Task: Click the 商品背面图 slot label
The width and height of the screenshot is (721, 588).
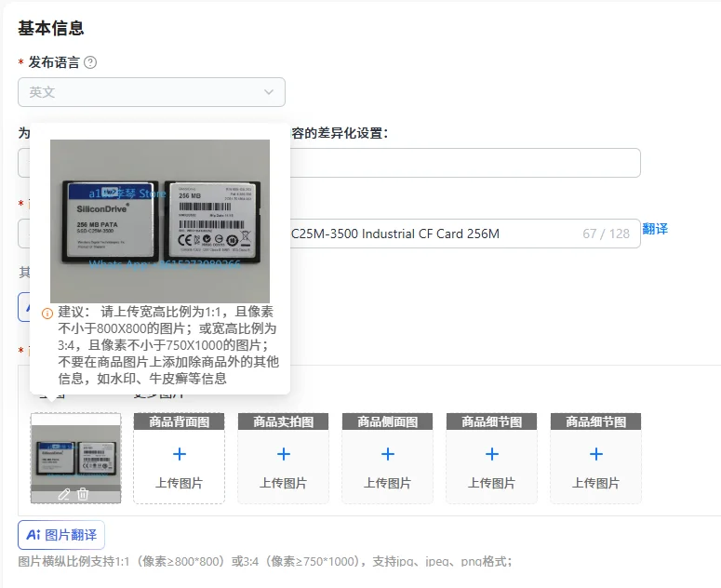Action: click(x=180, y=421)
